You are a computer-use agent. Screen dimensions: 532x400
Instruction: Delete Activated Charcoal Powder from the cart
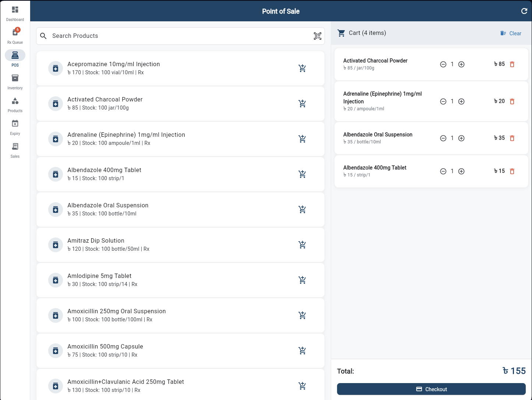pyautogui.click(x=512, y=64)
